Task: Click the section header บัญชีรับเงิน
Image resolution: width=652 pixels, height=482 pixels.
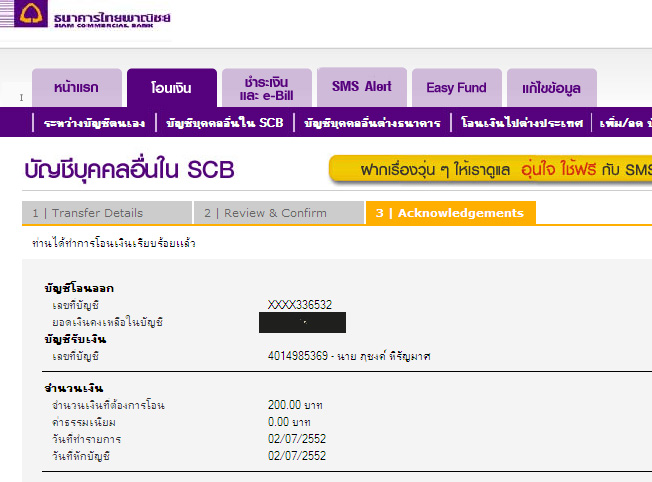Action: (x=75, y=339)
